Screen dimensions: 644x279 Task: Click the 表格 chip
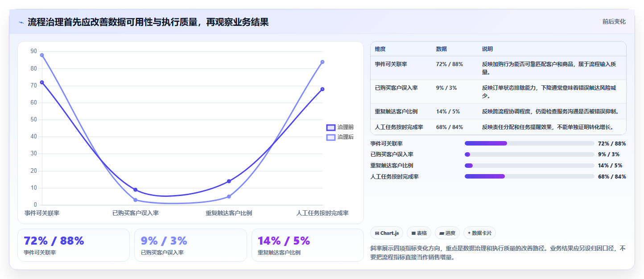click(419, 233)
